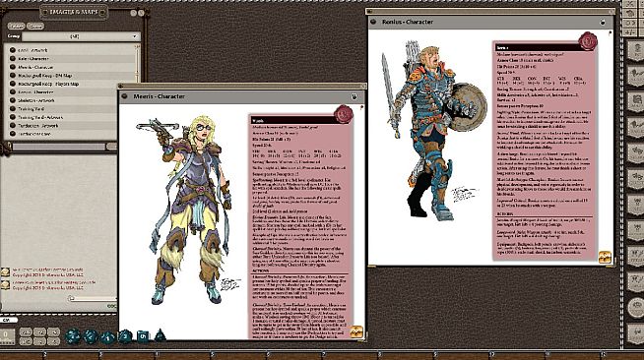
Task: Click the link icon in Meeris window title
Action: coord(124,96)
